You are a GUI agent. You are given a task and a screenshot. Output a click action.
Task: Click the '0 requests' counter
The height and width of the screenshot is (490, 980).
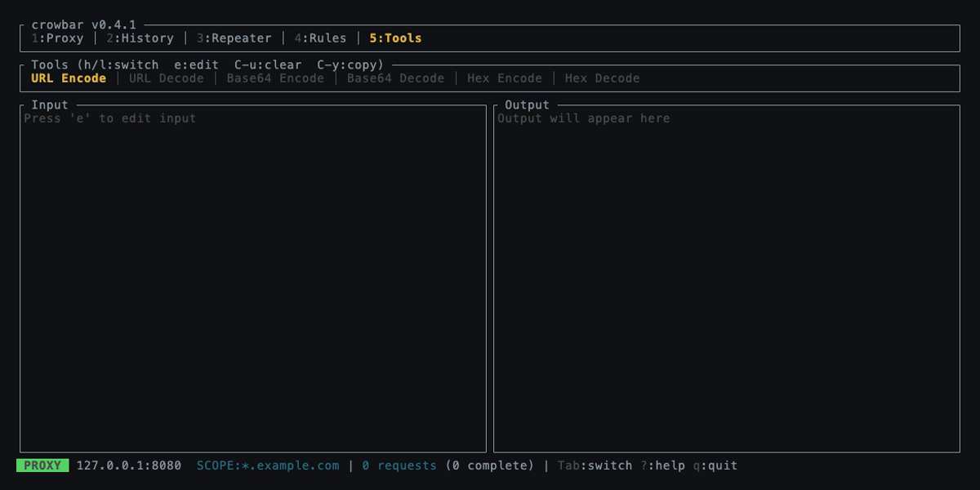[399, 465]
